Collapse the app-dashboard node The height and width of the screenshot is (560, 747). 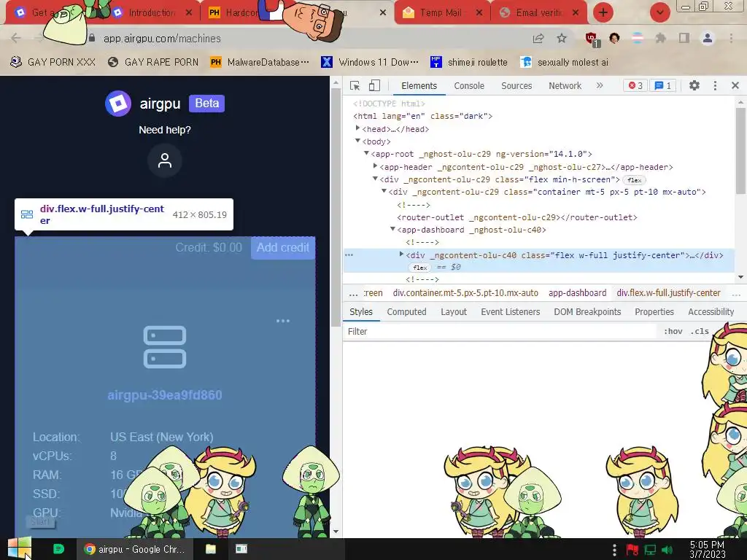tap(392, 230)
